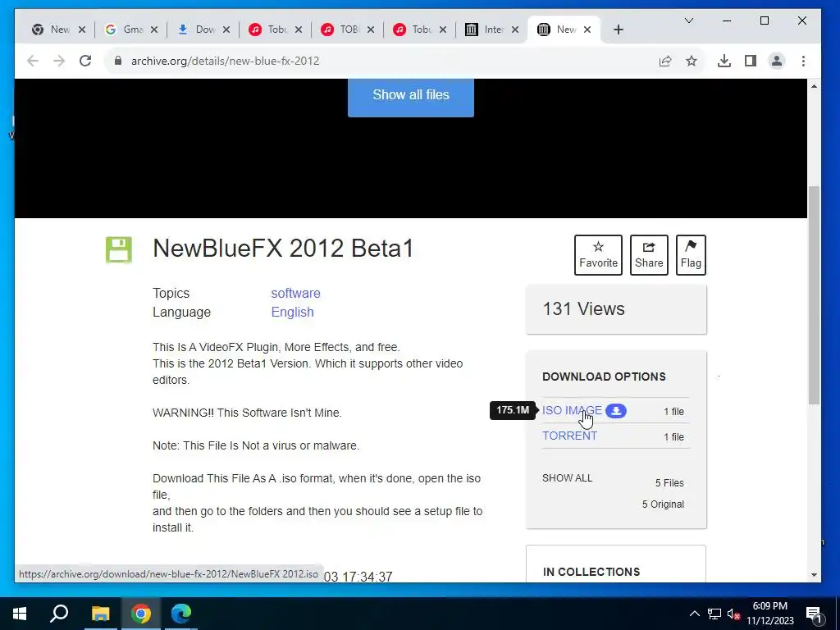Click the green floppy disk software icon

(x=118, y=250)
